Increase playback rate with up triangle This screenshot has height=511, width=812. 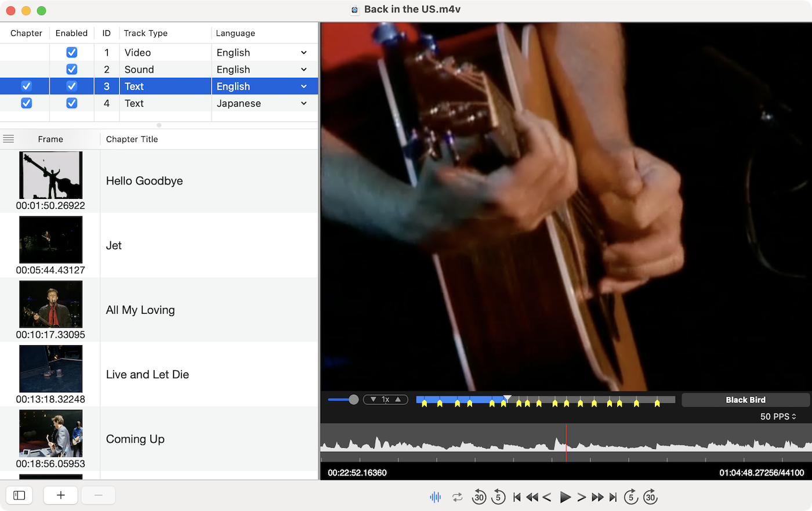398,400
